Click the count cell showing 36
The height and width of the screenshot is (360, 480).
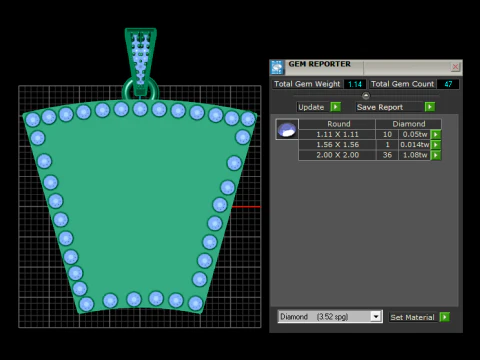click(387, 155)
